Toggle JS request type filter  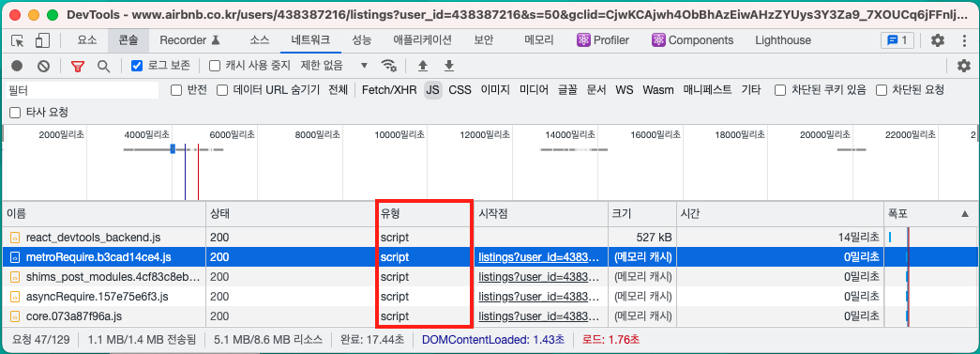click(x=432, y=90)
